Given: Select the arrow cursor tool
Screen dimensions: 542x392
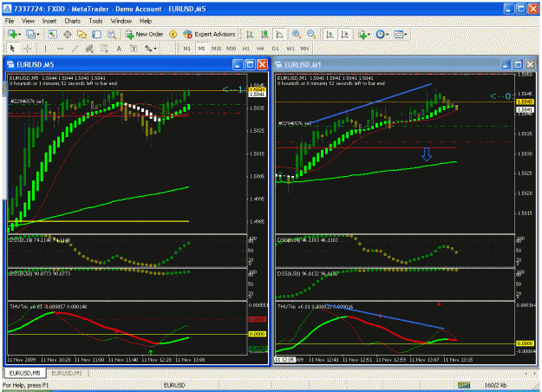Looking at the screenshot, I should coord(12,49).
